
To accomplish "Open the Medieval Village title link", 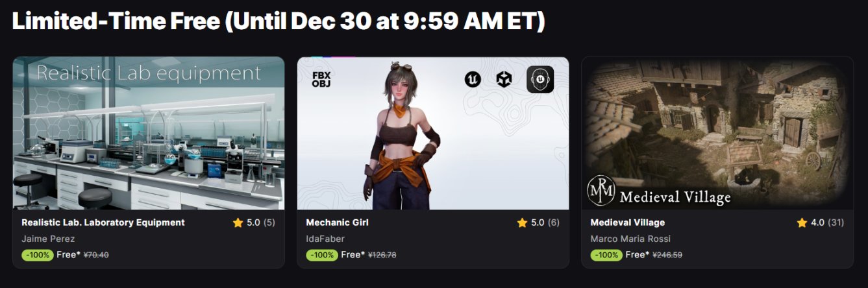I will pos(628,222).
